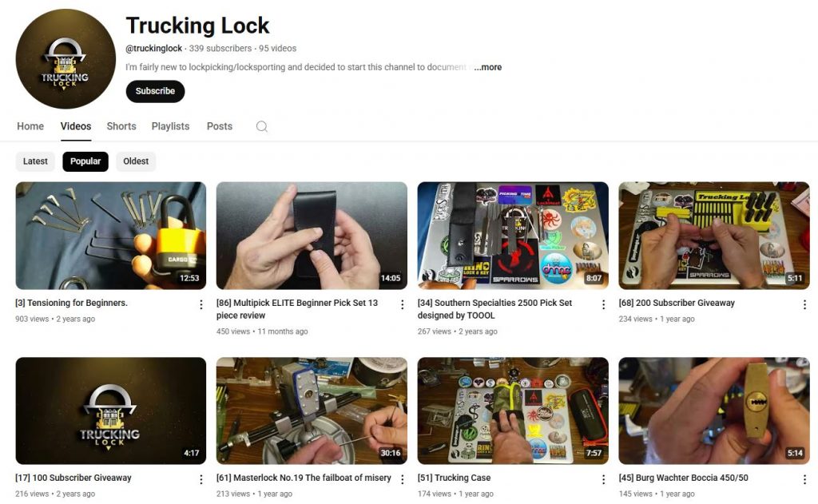Open three-dot menu for Multipick ELITE video

pos(403,304)
